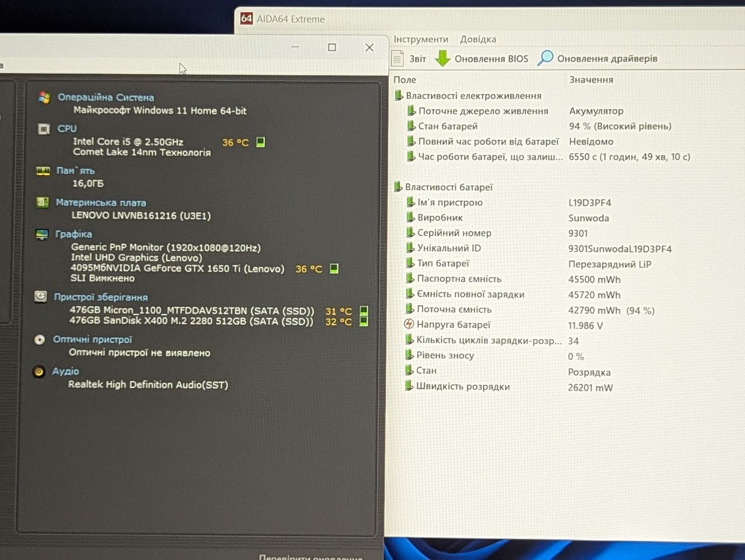Viewport: 745px width, 560px height.
Task: Click the CPU temperature indicator square
Action: coord(261,142)
